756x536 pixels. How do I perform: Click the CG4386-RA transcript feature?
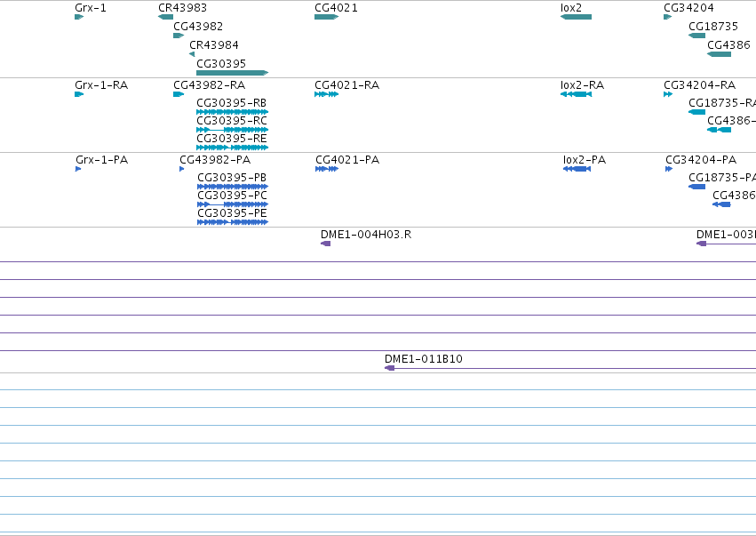pyautogui.click(x=719, y=130)
